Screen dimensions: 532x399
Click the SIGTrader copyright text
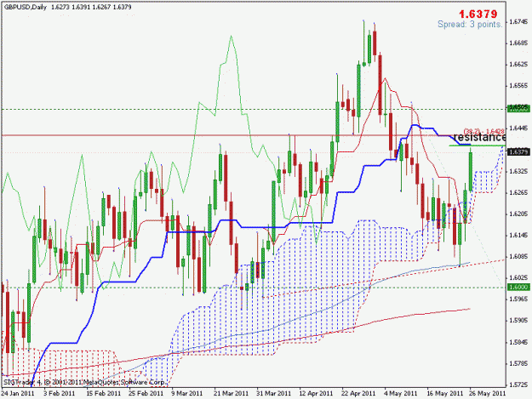tap(84, 382)
